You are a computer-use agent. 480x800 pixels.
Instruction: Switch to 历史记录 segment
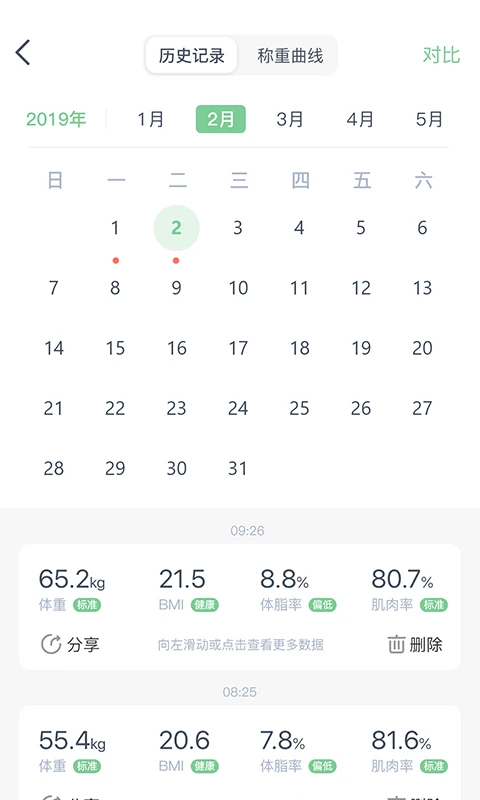pyautogui.click(x=191, y=55)
